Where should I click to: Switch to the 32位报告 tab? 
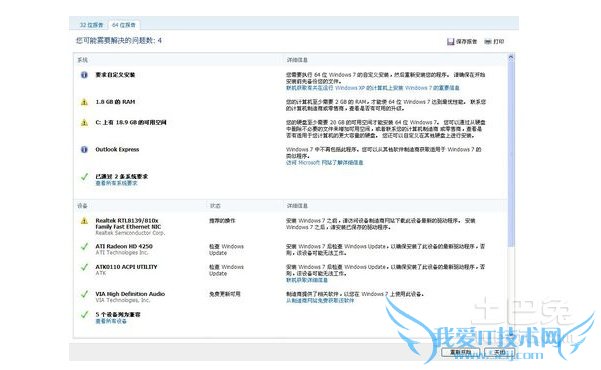click(91, 25)
